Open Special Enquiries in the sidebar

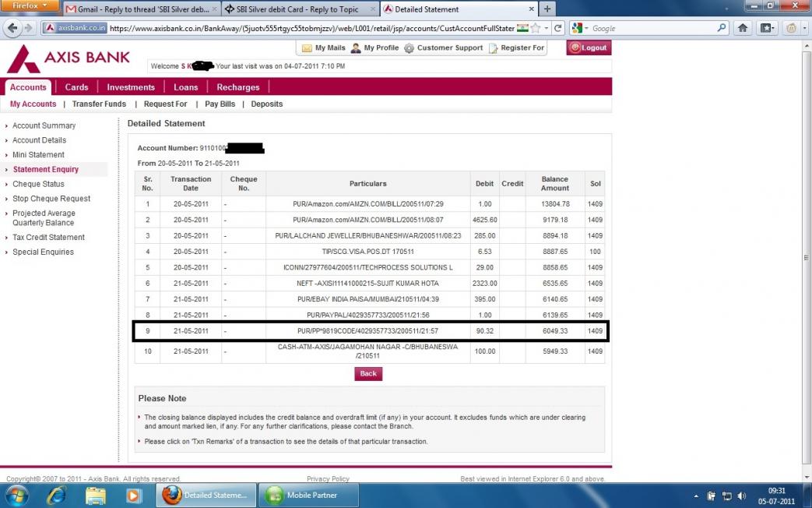(x=43, y=252)
